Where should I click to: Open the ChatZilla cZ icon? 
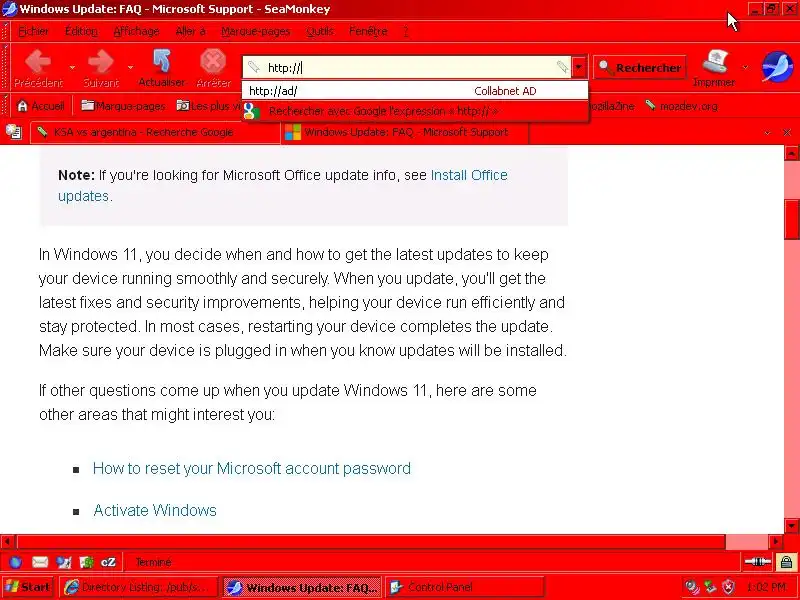109,562
